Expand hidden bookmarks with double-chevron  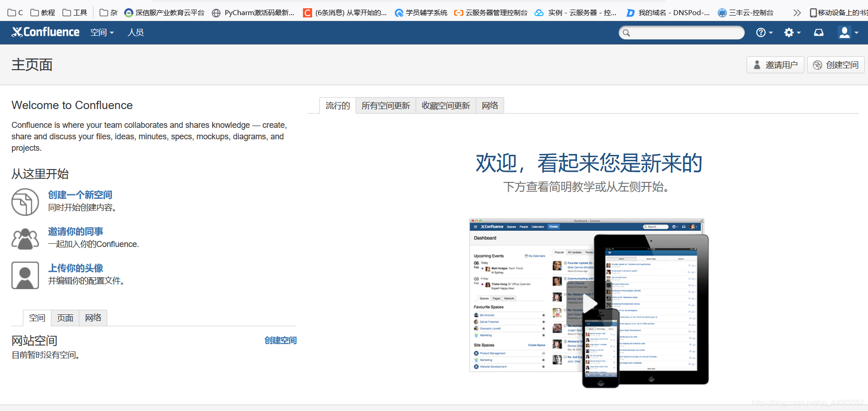point(797,13)
